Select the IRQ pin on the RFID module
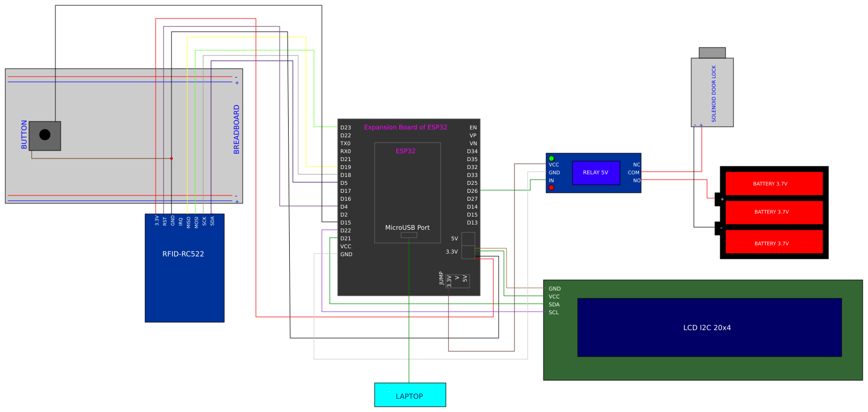The image size is (868, 412). click(180, 221)
